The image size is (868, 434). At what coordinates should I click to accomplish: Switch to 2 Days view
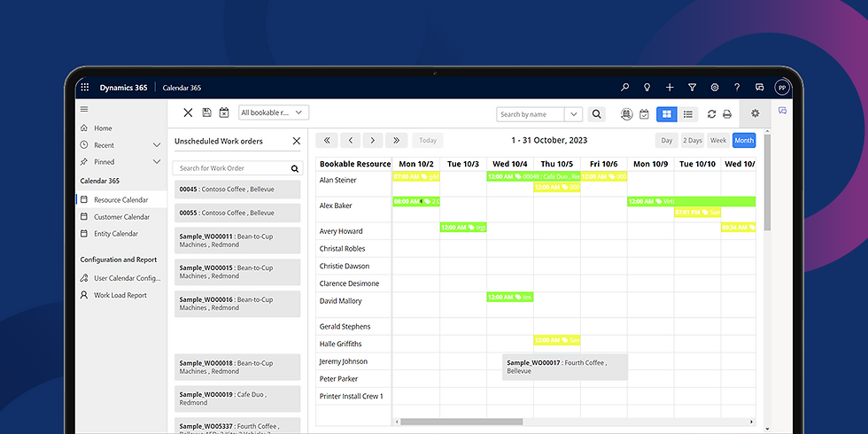[x=692, y=141]
